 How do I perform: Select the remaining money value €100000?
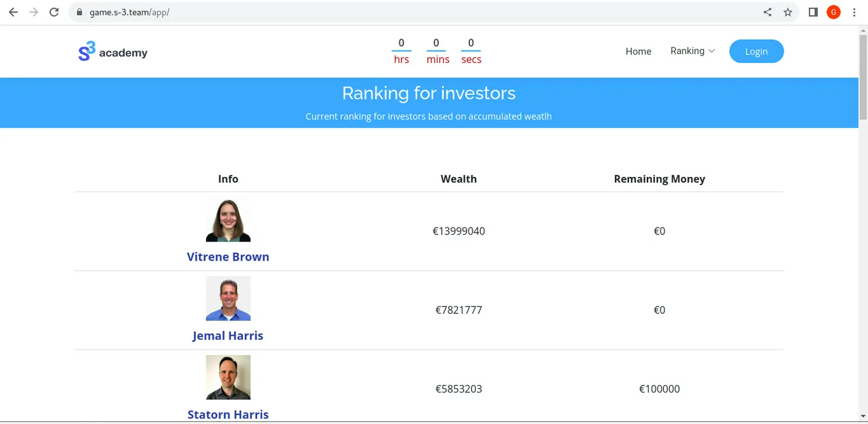pyautogui.click(x=659, y=389)
